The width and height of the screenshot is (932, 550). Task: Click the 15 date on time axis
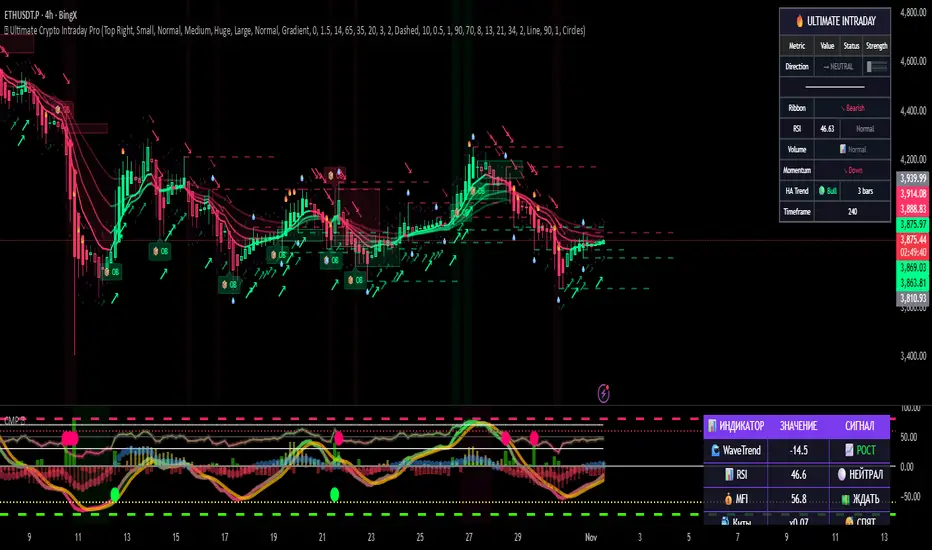176,537
